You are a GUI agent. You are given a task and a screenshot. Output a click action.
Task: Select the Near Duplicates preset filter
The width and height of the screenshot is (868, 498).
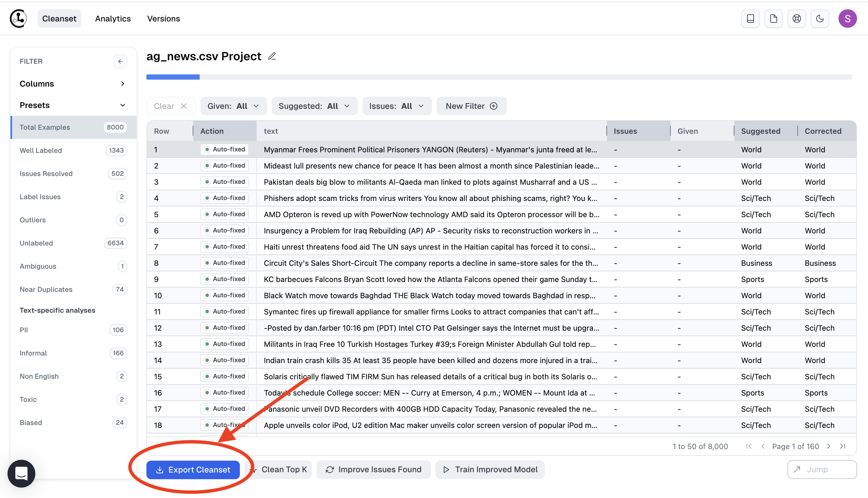point(46,289)
